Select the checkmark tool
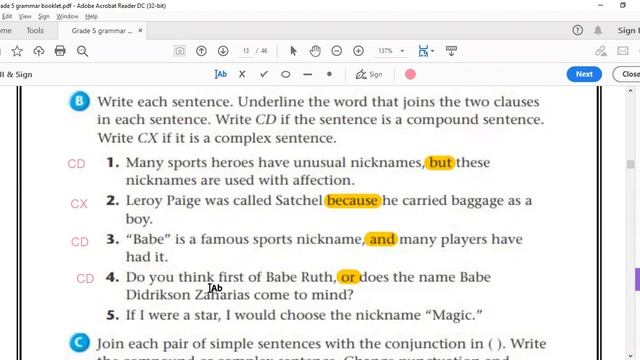This screenshot has width=640, height=360. click(x=264, y=74)
